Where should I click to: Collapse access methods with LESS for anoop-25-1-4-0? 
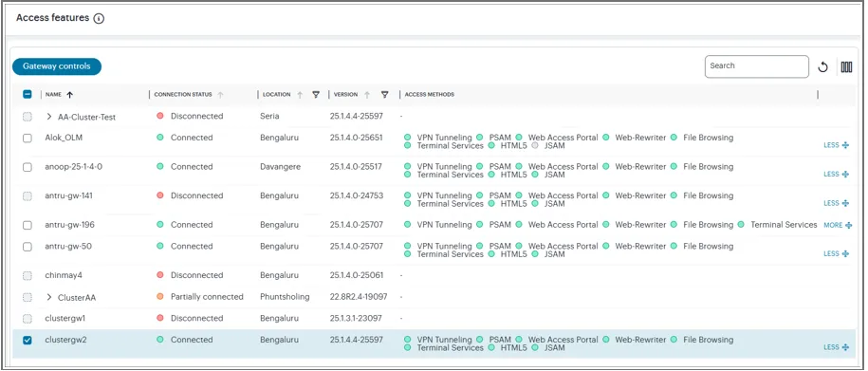point(836,175)
